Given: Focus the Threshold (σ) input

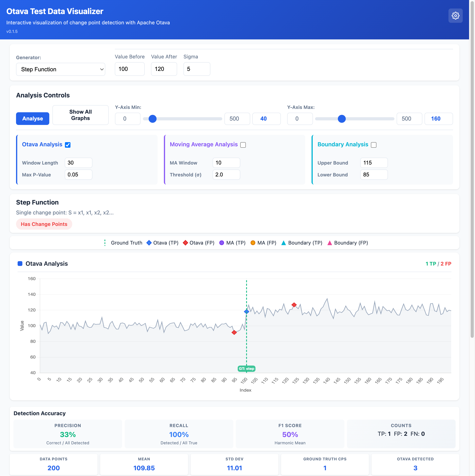Looking at the screenshot, I should point(226,175).
